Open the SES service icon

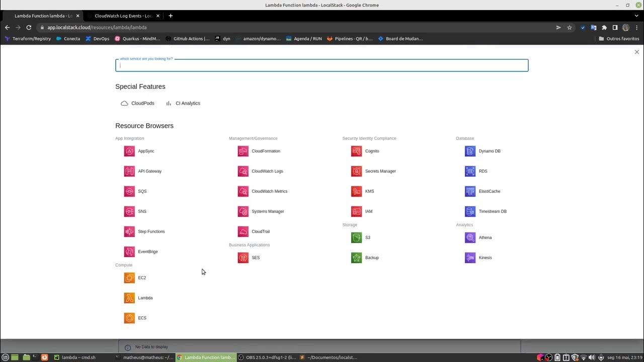(243, 257)
